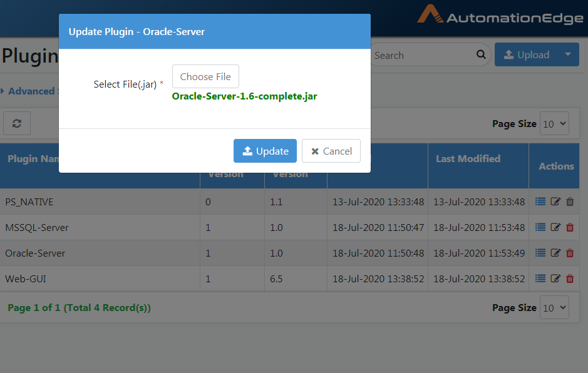The height and width of the screenshot is (373, 588).
Task: View details list icon for Web-GUI
Action: point(540,278)
